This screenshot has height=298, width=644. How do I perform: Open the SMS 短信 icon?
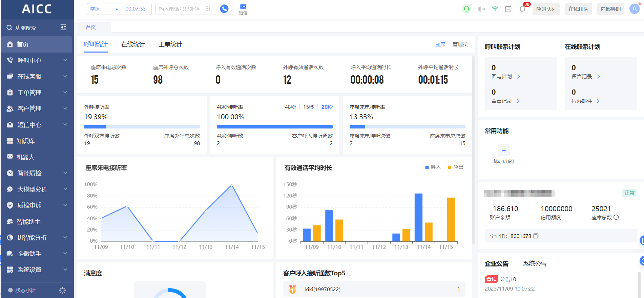click(x=243, y=9)
